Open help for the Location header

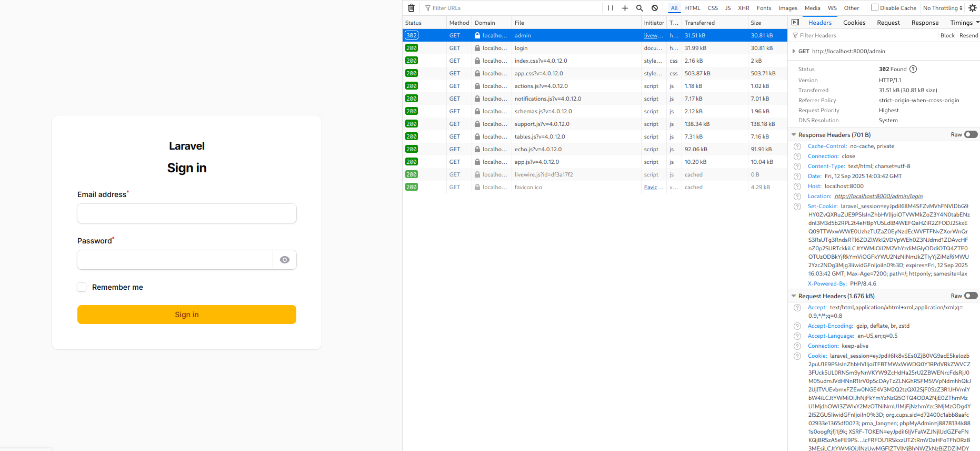pos(797,197)
